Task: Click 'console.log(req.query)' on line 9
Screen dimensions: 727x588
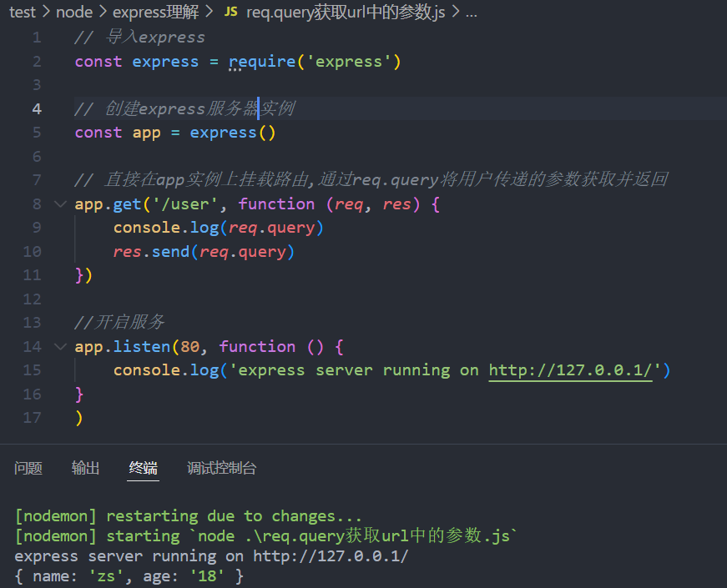Action: [219, 228]
